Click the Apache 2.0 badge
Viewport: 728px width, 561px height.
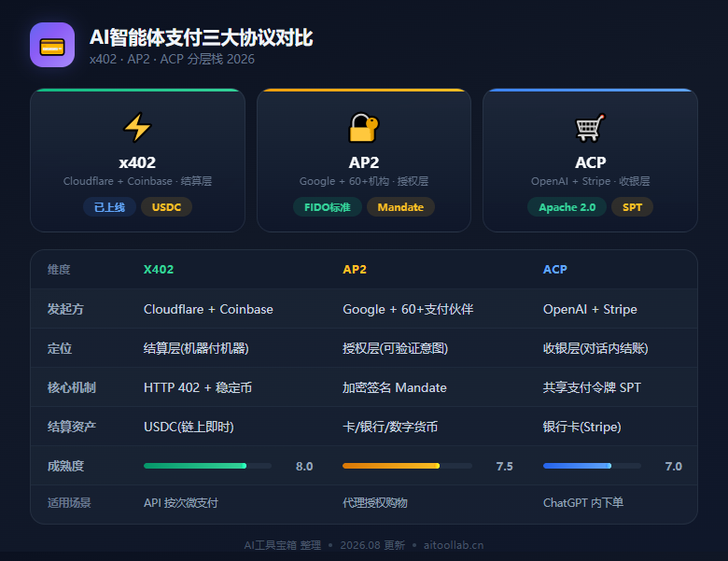pyautogui.click(x=567, y=207)
